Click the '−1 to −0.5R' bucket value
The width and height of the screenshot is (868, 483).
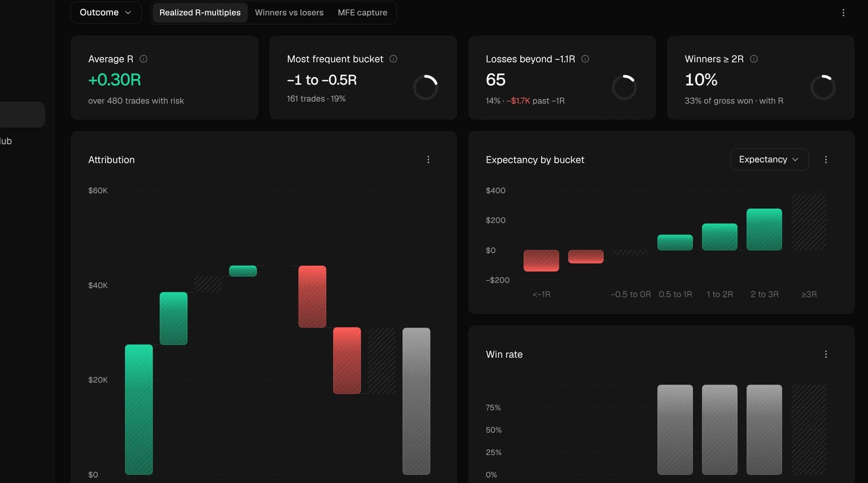click(x=322, y=80)
